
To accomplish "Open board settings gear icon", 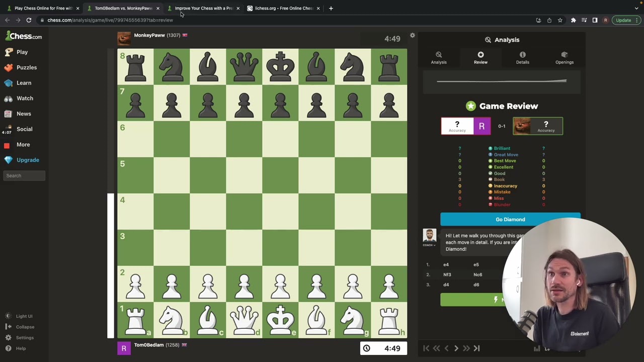I will pyautogui.click(x=413, y=35).
